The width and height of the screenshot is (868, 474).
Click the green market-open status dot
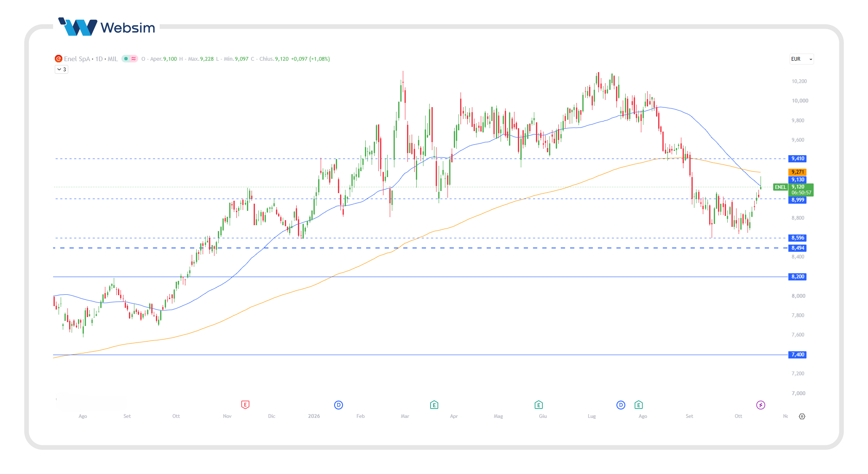point(126,59)
